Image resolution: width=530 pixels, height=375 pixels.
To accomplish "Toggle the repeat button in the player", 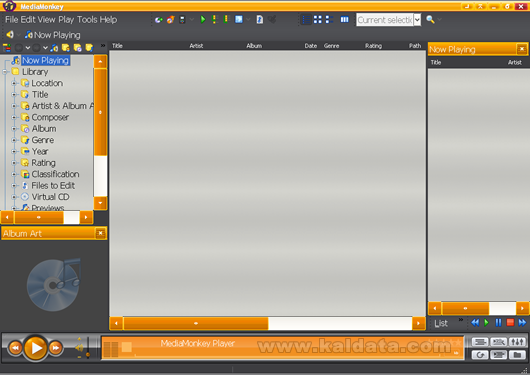I will point(480,355).
